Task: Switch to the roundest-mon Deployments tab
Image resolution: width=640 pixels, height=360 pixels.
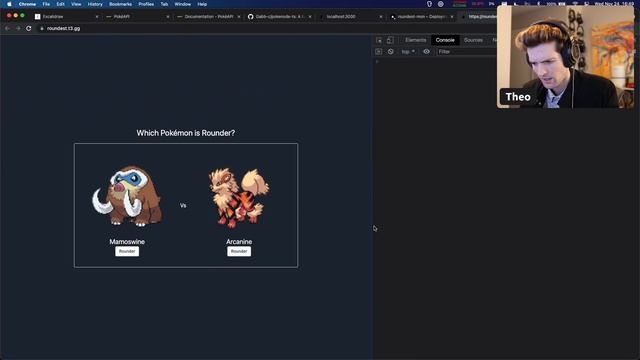Action: [x=421, y=17]
